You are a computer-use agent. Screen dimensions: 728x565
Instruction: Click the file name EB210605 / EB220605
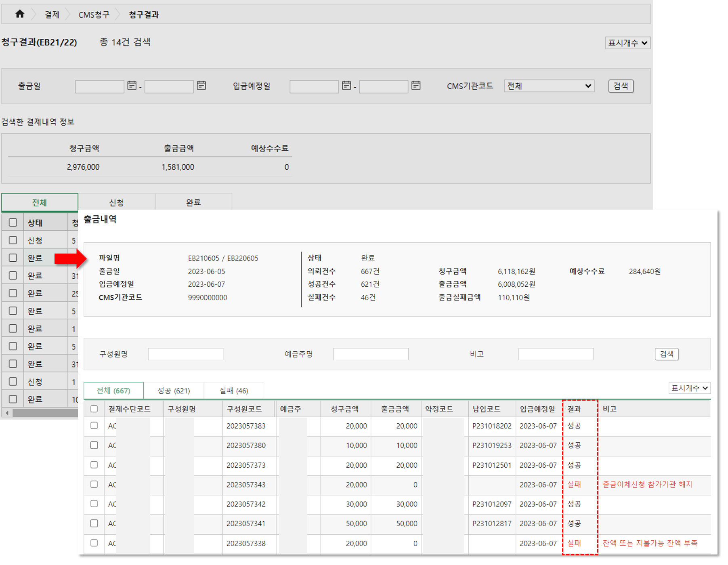(223, 258)
